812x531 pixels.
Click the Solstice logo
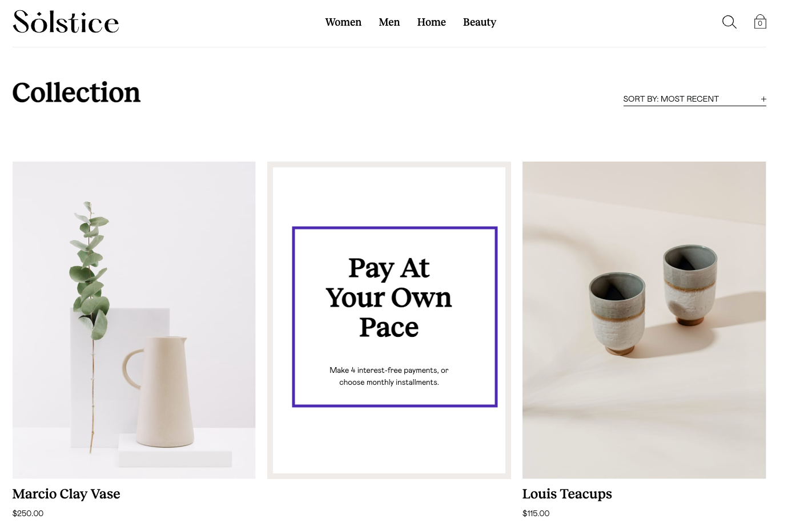(66, 22)
